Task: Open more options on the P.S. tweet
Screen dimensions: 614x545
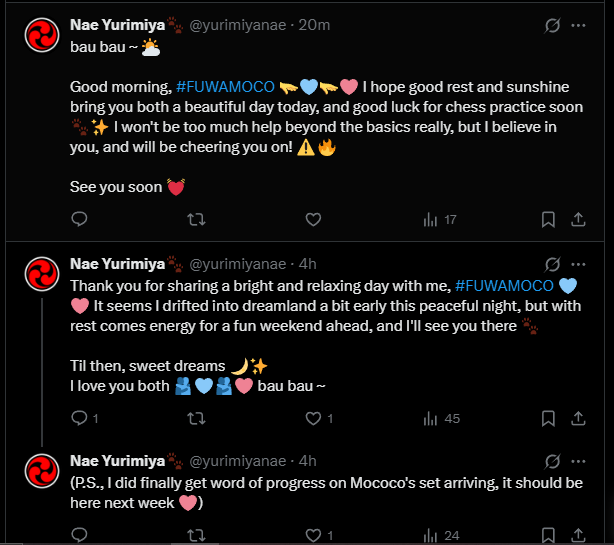Action: 578,461
